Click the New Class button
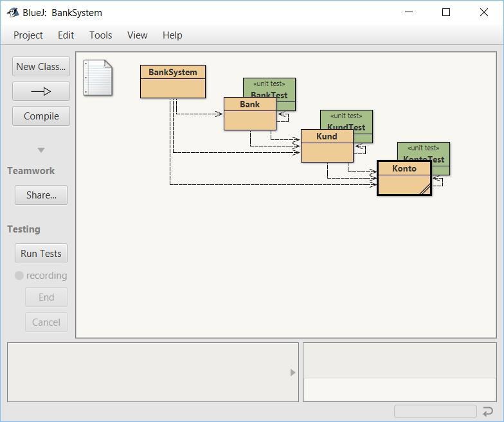 41,67
